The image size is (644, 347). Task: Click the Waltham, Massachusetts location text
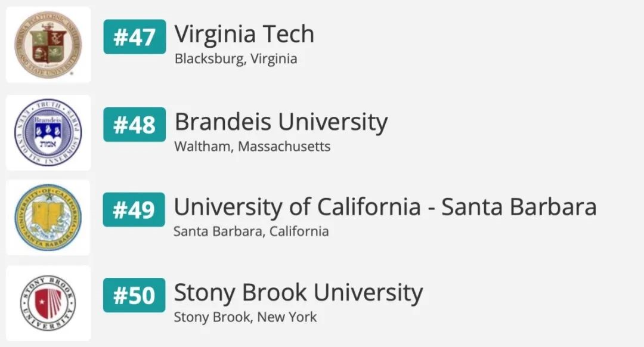click(x=252, y=147)
